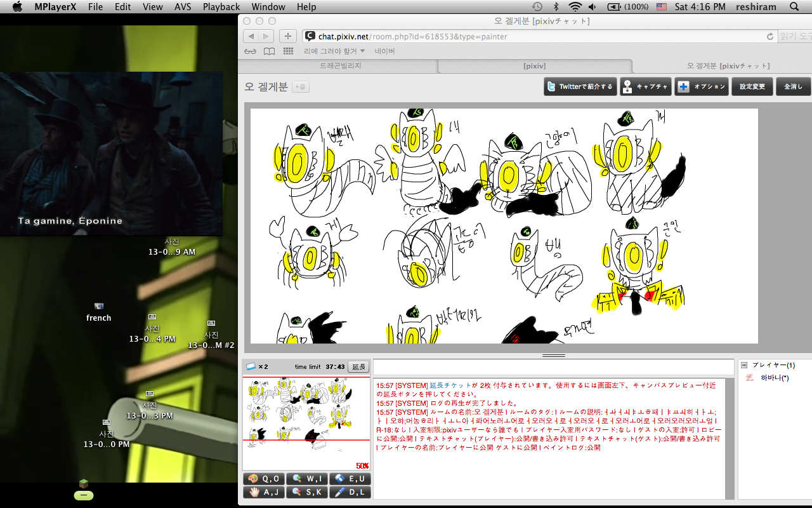Viewport: 812px width, 508px height.
Task: Select the 사진 13-0…0 PM desktop file
Action: coord(107,434)
